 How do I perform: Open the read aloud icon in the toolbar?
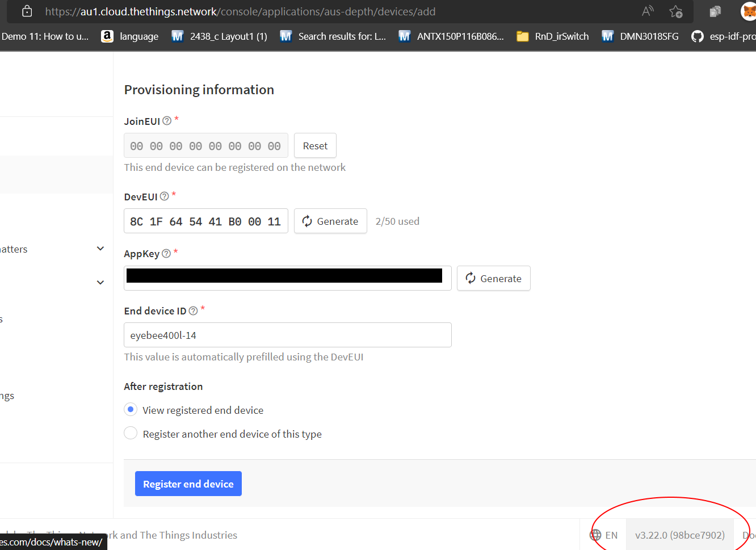tap(647, 11)
